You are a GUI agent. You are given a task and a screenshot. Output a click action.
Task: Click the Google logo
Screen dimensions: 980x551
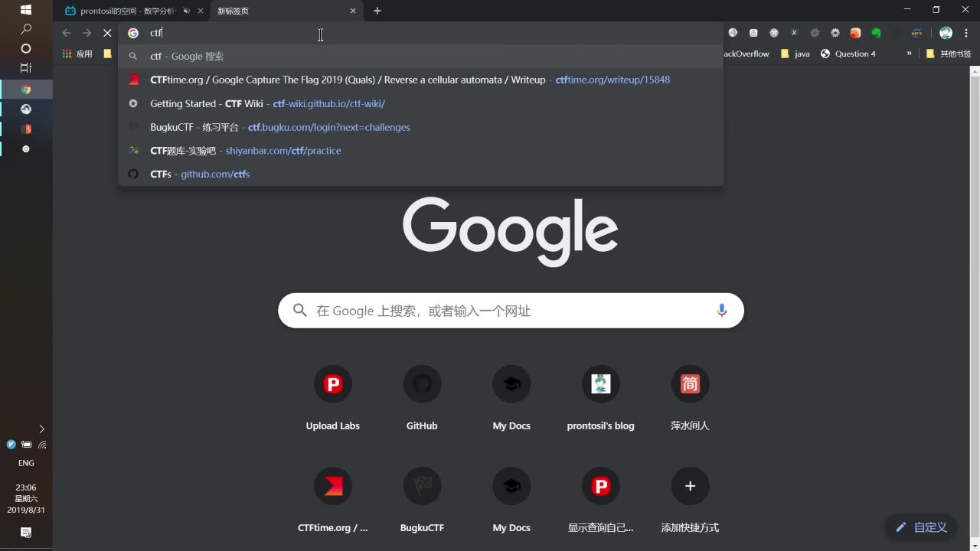click(x=511, y=232)
